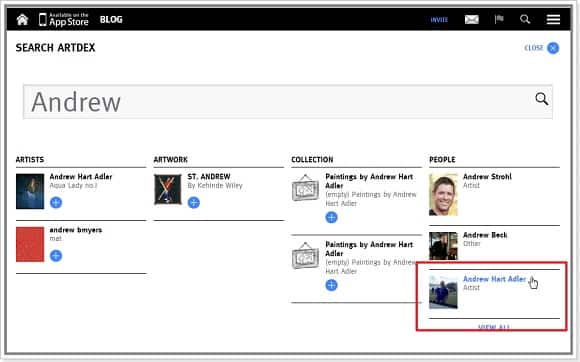Add andrew bmyers with plus icon
This screenshot has width=580, height=362.
tap(56, 256)
